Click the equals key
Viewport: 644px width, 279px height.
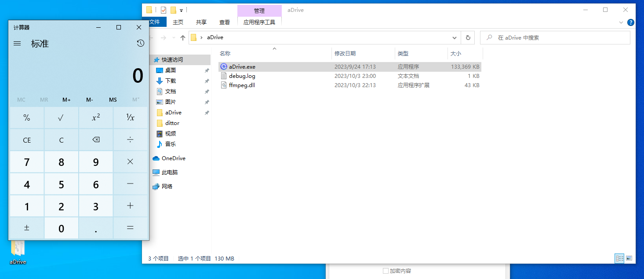130,228
